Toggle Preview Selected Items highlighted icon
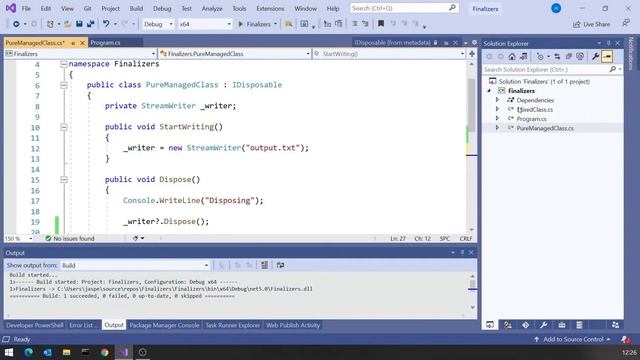The height and width of the screenshot is (360, 640). click(607, 57)
